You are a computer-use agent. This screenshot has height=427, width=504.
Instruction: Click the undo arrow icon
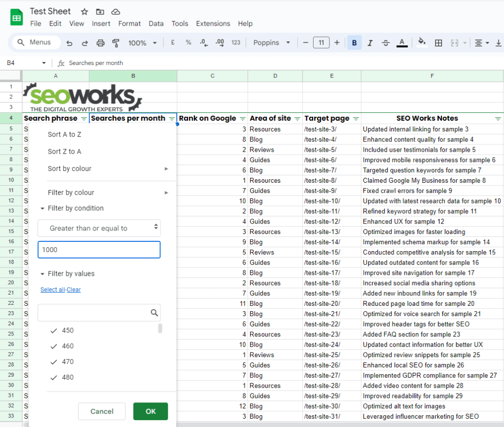coord(69,43)
